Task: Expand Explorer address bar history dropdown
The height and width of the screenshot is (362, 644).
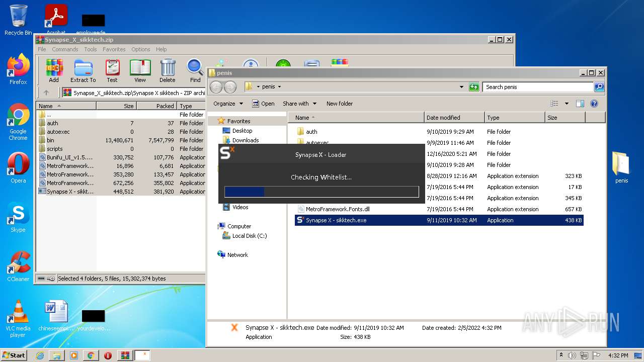Action: click(461, 87)
